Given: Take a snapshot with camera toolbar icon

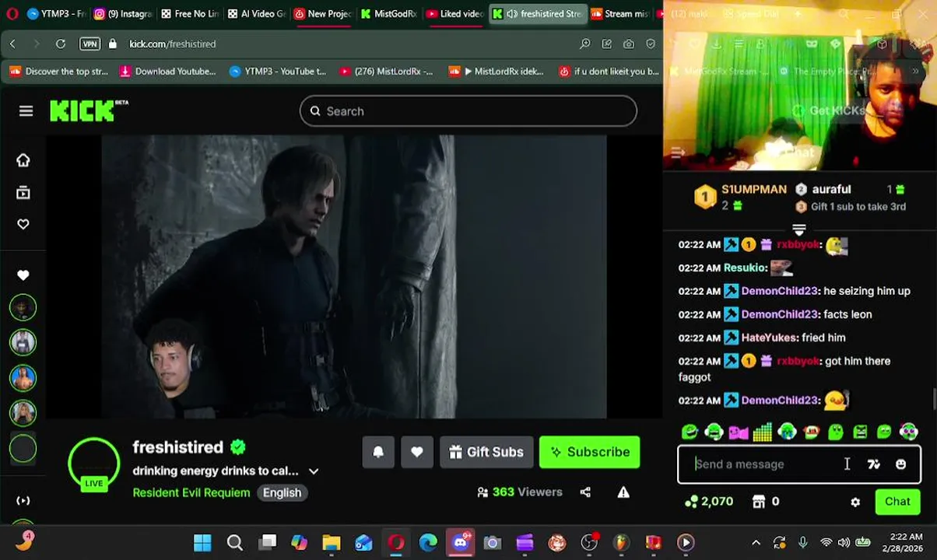Looking at the screenshot, I should [x=628, y=44].
